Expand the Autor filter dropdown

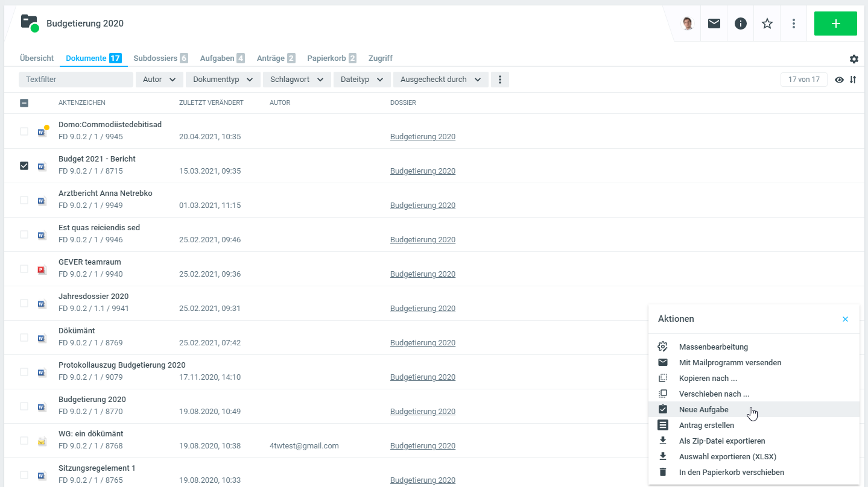[159, 80]
